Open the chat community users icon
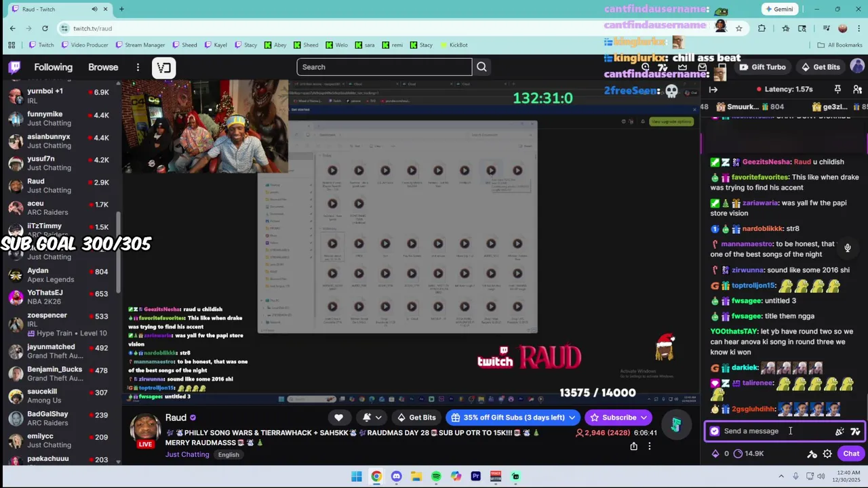 point(857,89)
